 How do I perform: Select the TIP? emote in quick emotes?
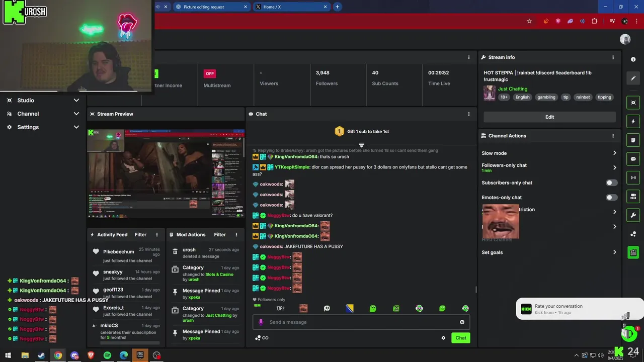(280, 308)
